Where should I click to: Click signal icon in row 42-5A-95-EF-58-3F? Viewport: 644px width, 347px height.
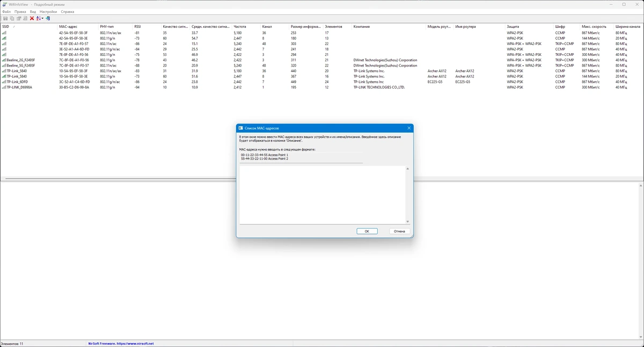[x=4, y=33]
